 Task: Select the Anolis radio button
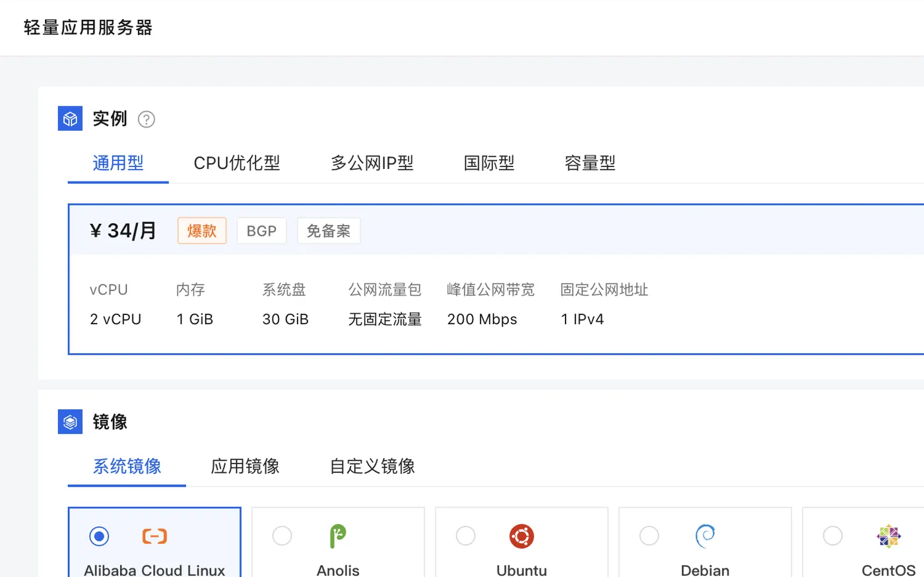pos(282,536)
